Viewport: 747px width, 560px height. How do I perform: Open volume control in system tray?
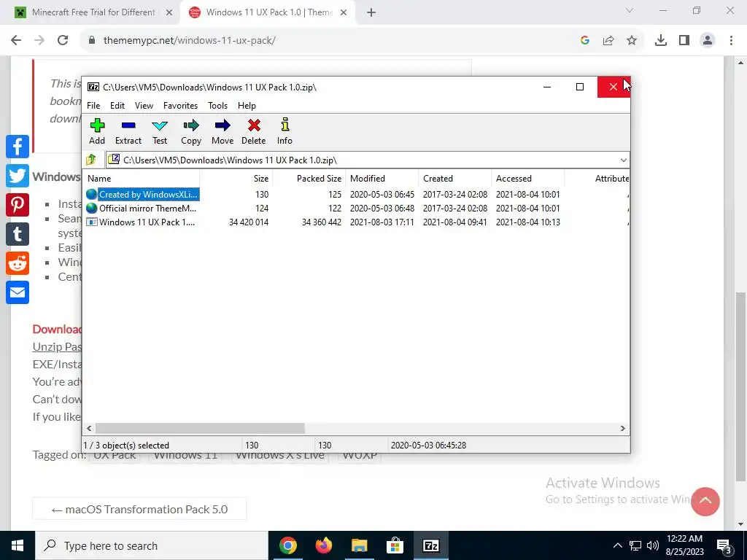653,545
